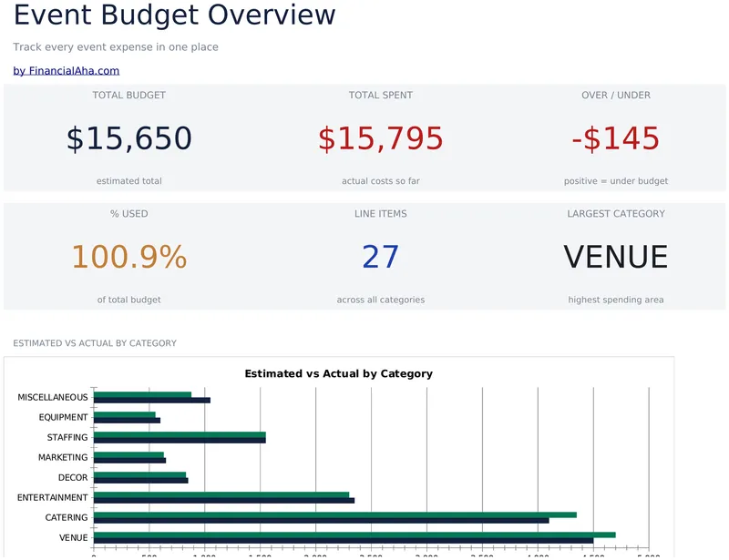Click the EQUIPMENT axis label
This screenshot has height=560, width=729.
tap(63, 417)
